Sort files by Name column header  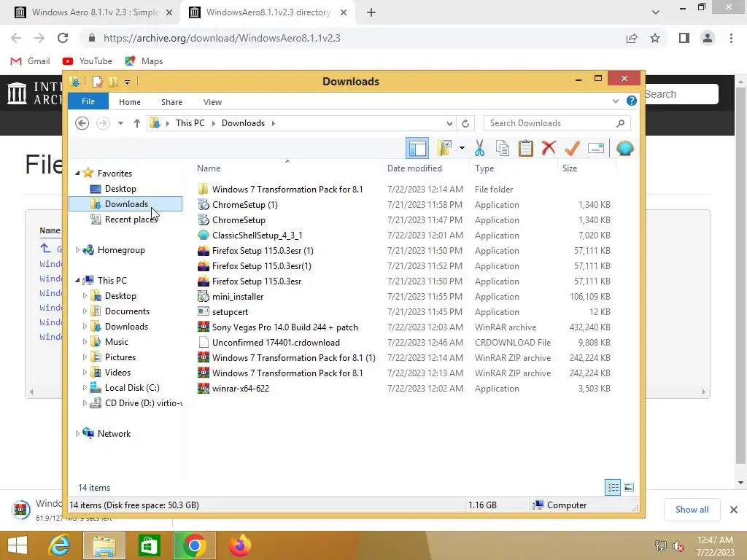click(287, 168)
